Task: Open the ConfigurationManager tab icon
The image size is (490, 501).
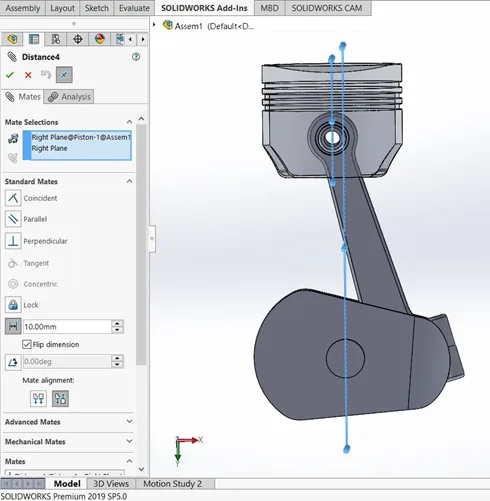Action: [56, 39]
